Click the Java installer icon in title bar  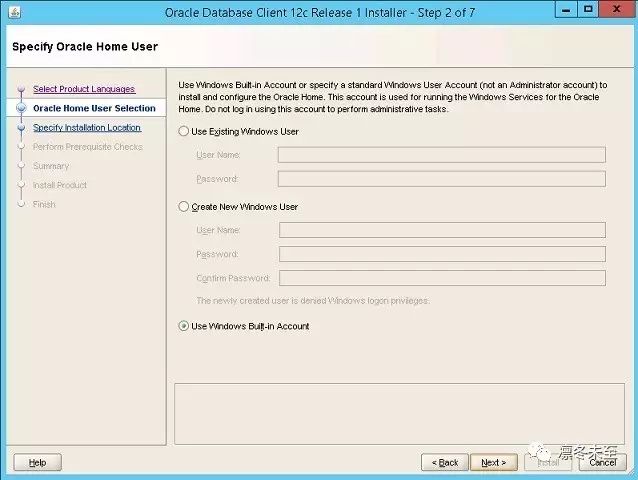15,12
